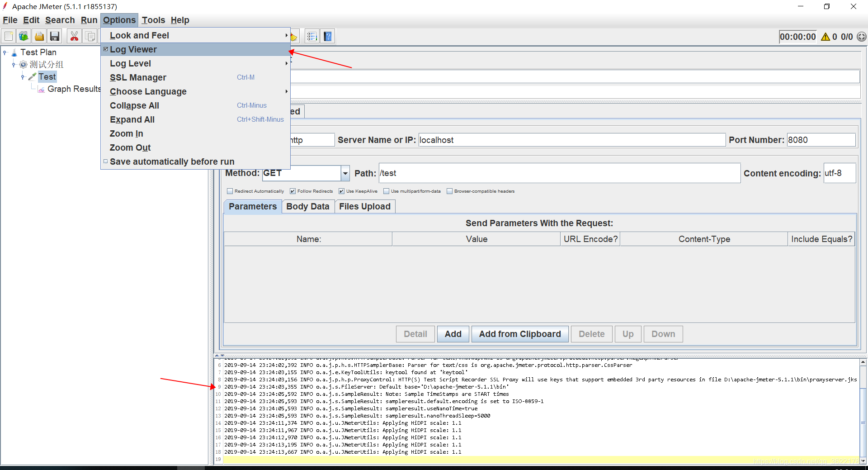
Task: Click the Up button
Action: (x=628, y=334)
